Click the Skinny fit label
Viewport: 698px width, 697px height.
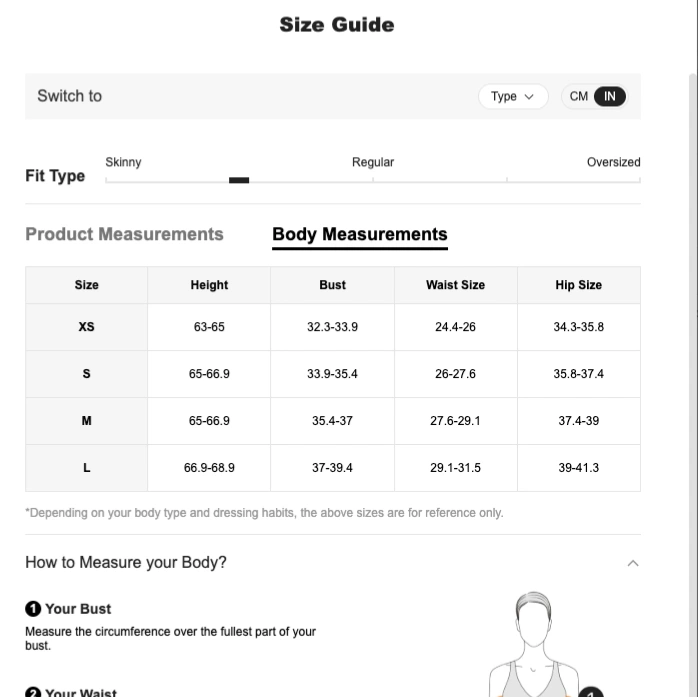point(123,162)
